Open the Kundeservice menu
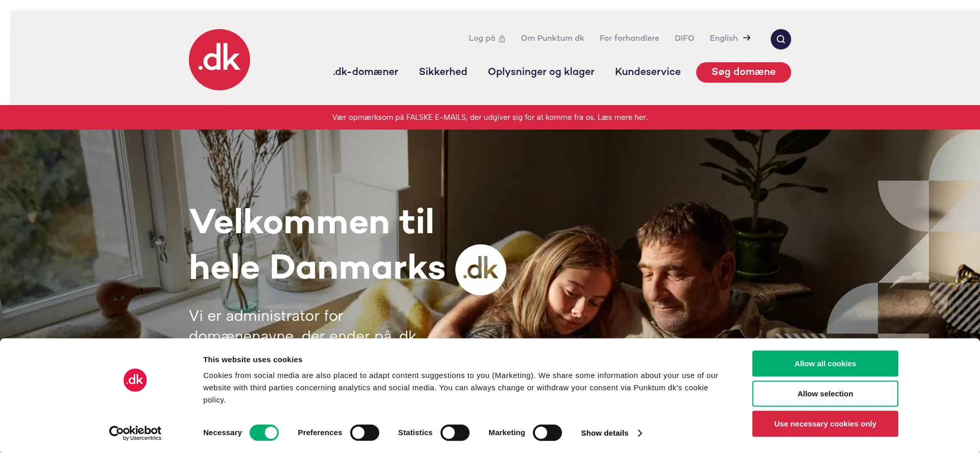 648,72
